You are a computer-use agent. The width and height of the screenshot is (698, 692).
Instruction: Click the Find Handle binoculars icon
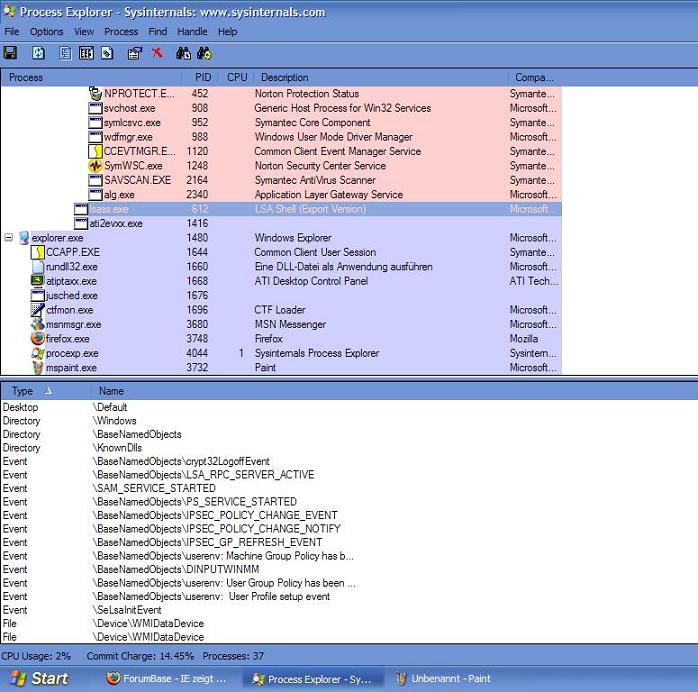pos(183,53)
